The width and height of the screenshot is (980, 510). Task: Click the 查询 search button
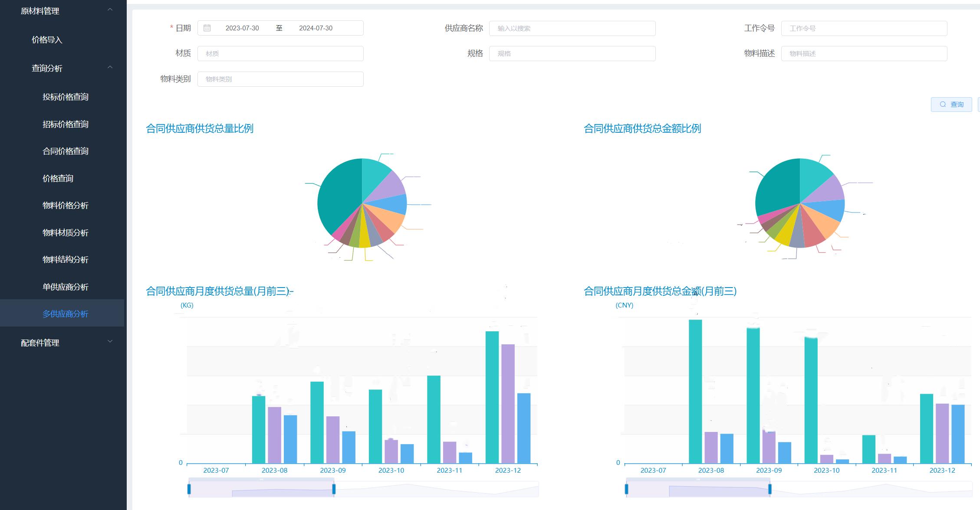[951, 105]
